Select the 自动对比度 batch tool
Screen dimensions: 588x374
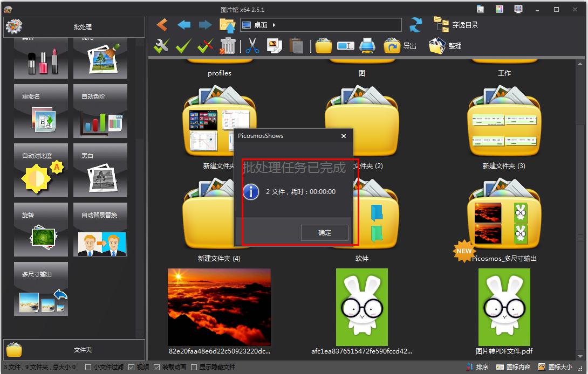pyautogui.click(x=41, y=170)
